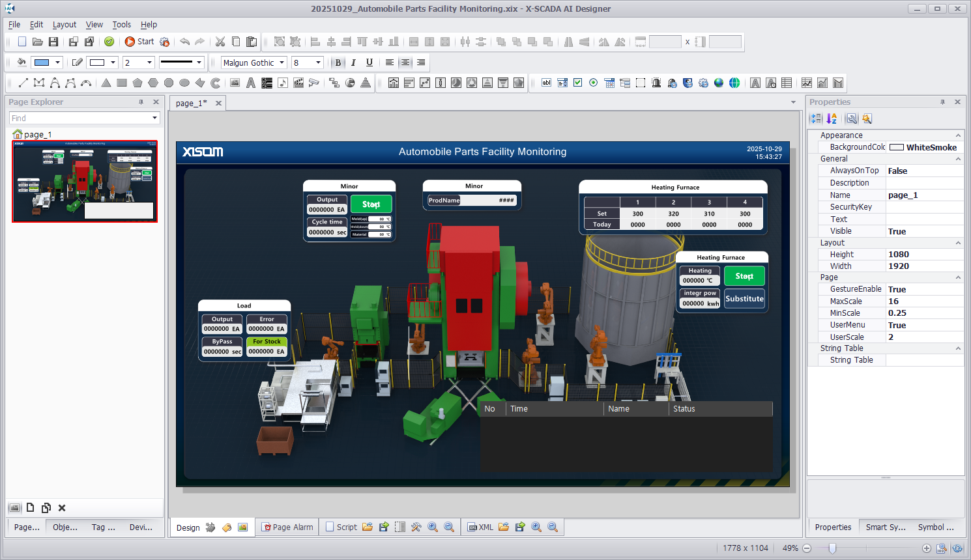Pick the triangle shape tool

click(x=106, y=83)
